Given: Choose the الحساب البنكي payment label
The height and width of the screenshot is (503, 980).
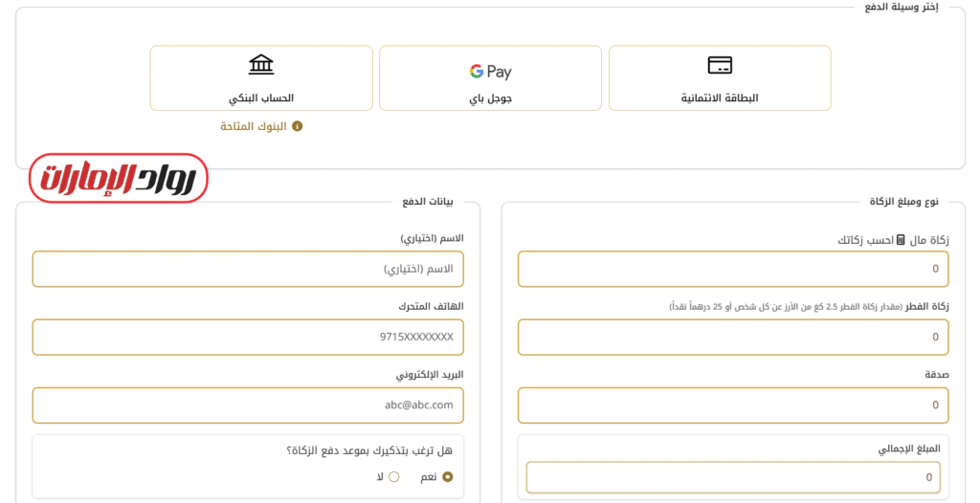Looking at the screenshot, I should pos(260,98).
